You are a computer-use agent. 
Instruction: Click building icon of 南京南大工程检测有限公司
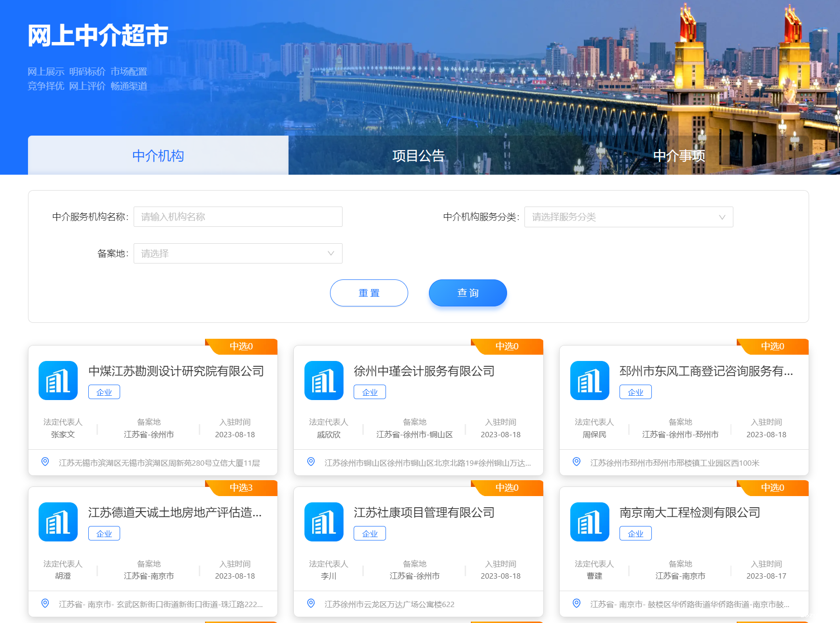click(x=589, y=522)
